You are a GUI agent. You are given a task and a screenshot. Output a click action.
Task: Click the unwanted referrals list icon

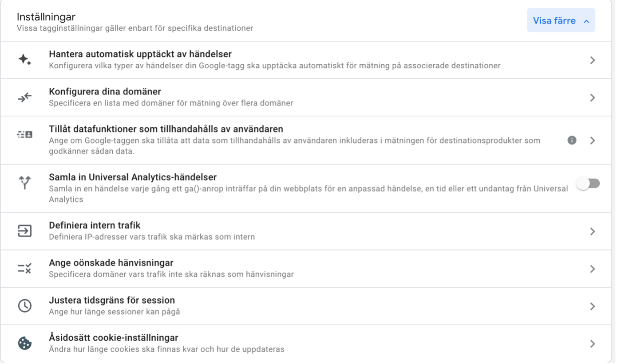point(25,268)
